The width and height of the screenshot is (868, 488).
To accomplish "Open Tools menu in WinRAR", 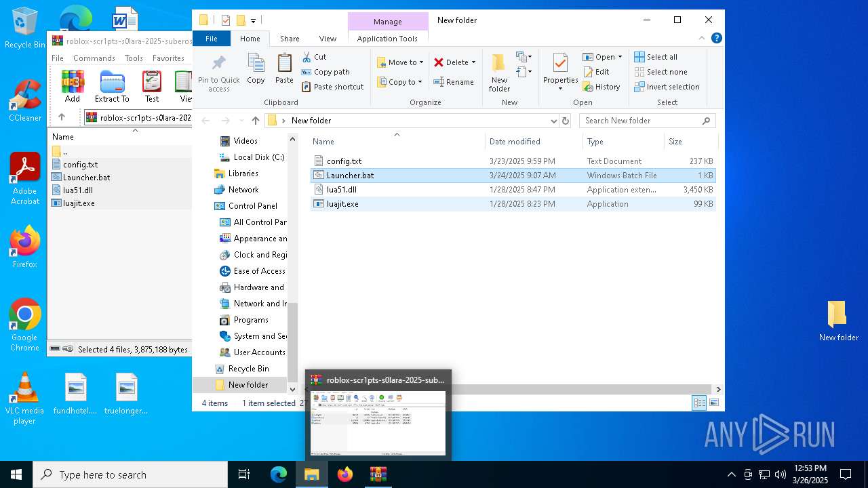I will [x=134, y=58].
